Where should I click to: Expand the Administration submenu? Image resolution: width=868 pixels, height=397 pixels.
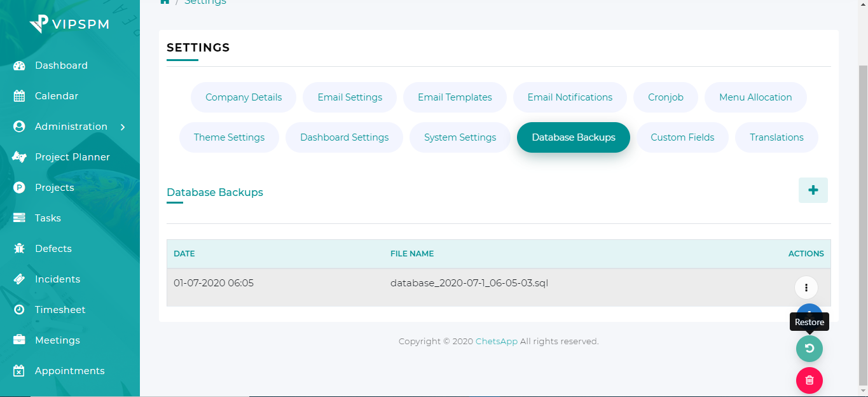pos(70,126)
